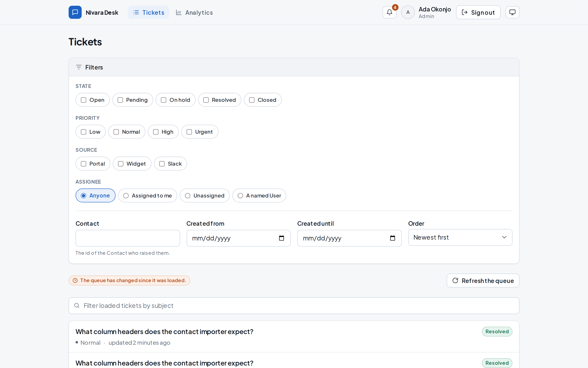The image size is (588, 368).
Task: Select the Normal priority checkbox
Action: pyautogui.click(x=116, y=132)
